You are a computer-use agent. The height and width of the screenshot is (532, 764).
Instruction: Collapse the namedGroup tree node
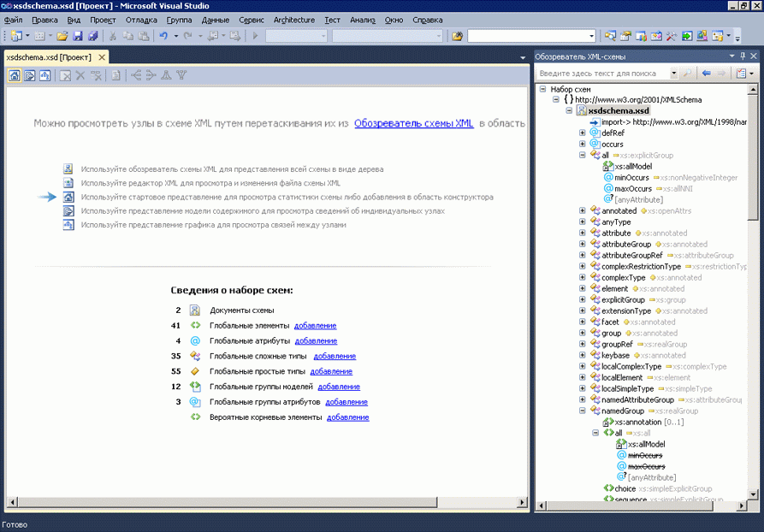(x=583, y=411)
